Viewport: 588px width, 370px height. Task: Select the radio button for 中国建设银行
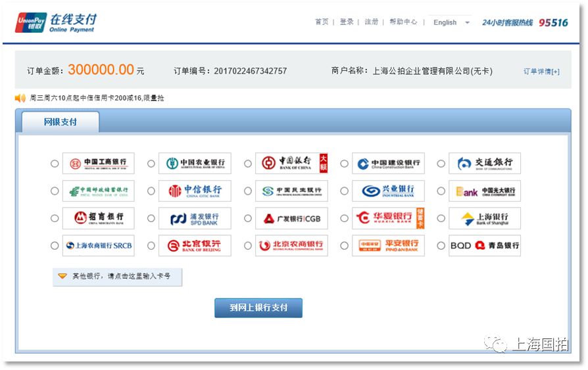point(344,164)
